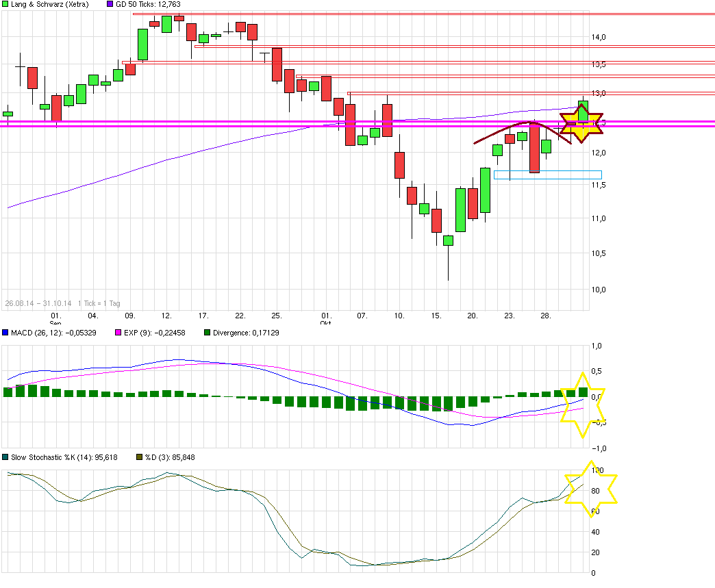Click the date axis label '07.'
Screen dimensions: 715x588
[x=362, y=316]
